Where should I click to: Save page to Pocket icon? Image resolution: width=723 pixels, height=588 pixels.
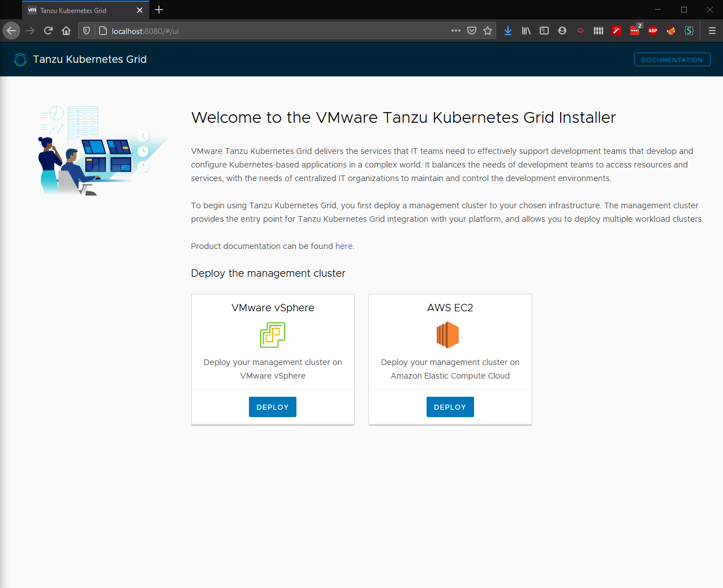click(x=472, y=31)
